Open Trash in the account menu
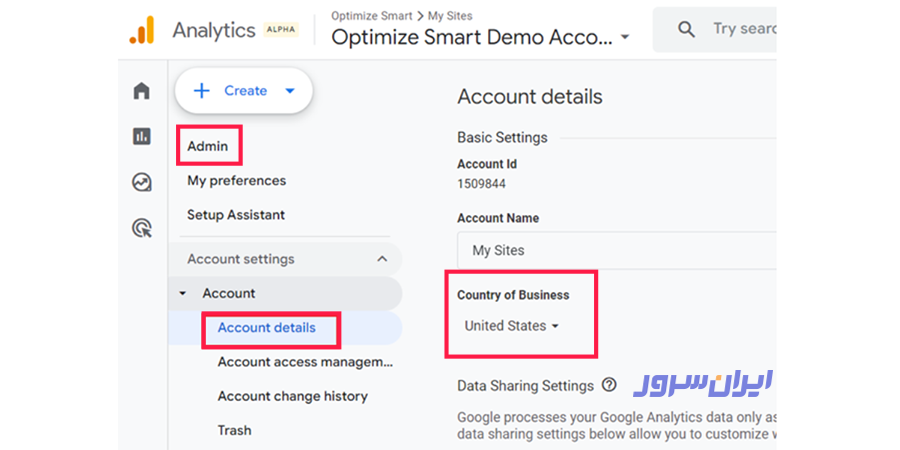The image size is (900, 450). click(234, 430)
